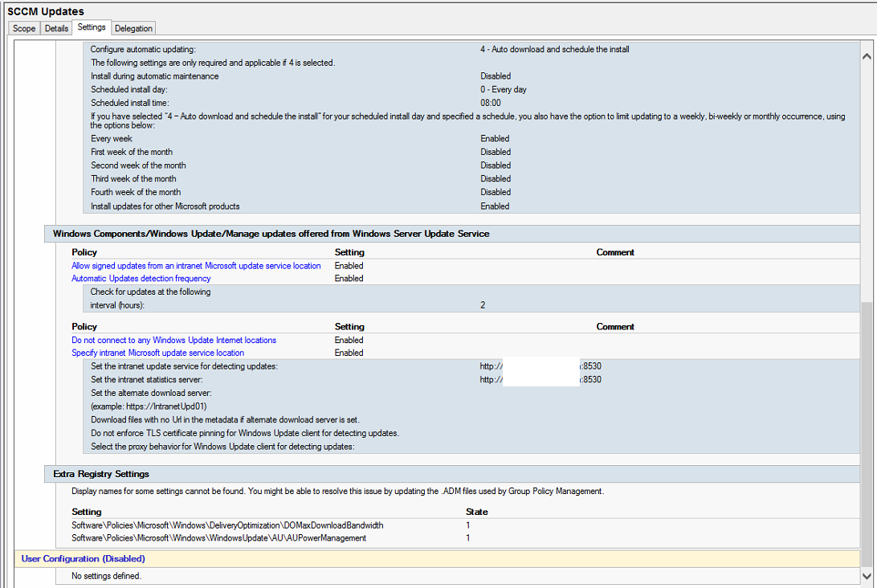The height and width of the screenshot is (588, 877).
Task: Open 'Specify intranet Microsoft update service location' link
Action: 157,353
